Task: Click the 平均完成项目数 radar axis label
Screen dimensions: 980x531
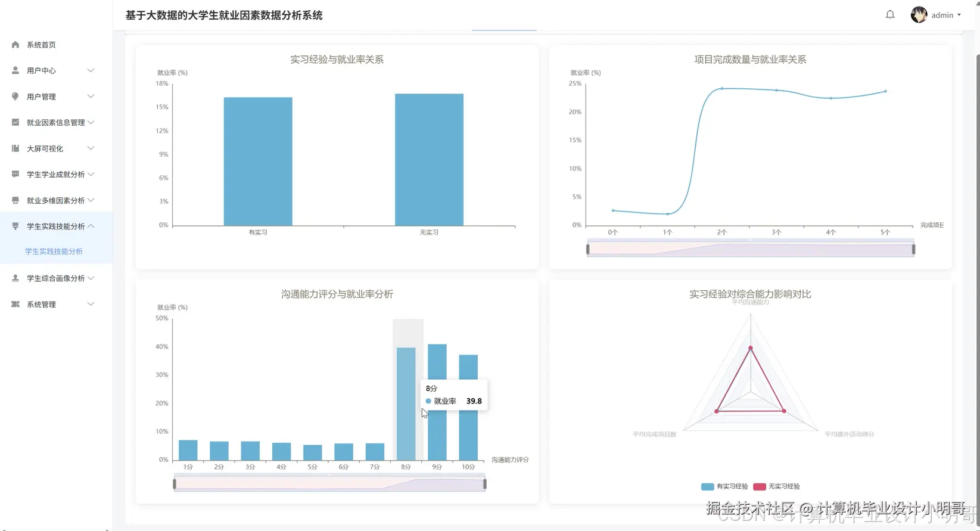Action: (x=654, y=434)
